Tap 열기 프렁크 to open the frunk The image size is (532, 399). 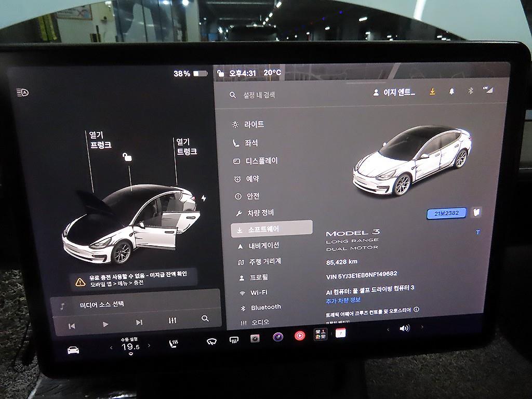(100, 140)
